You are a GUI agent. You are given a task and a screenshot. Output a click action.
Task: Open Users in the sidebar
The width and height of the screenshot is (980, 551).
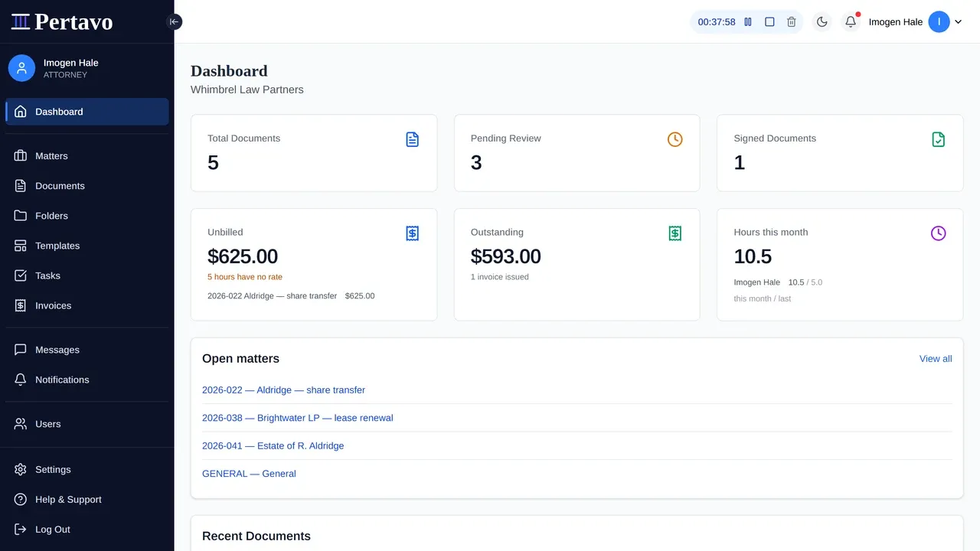coord(87,424)
